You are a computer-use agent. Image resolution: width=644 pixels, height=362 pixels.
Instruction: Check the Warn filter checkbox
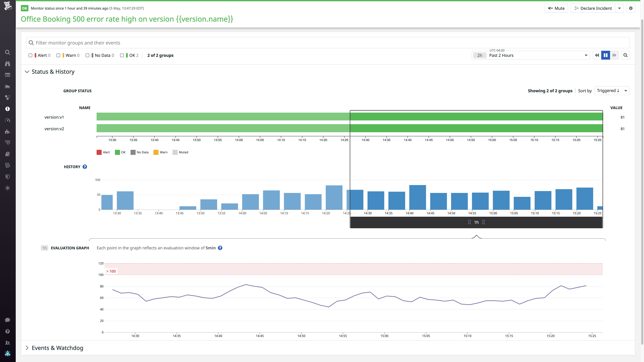(58, 55)
